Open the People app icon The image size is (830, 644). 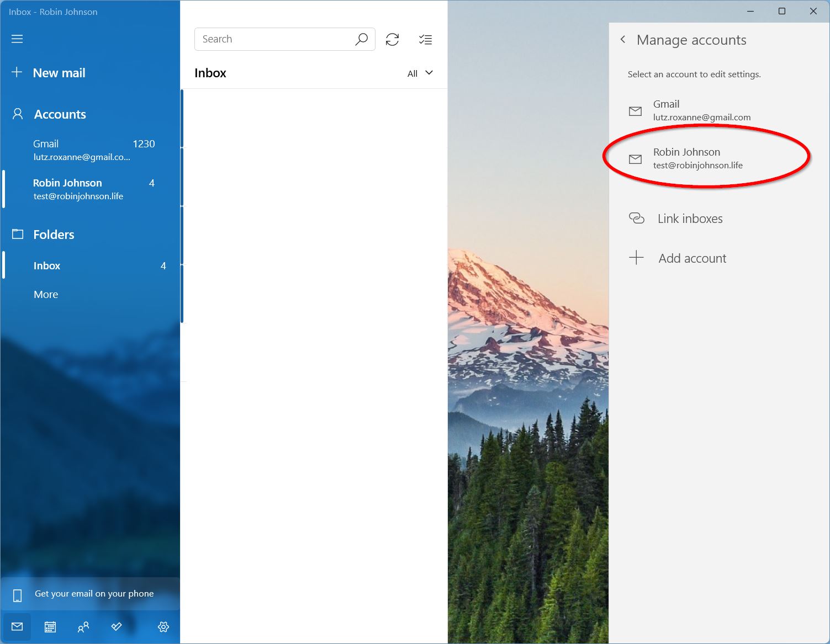(x=83, y=627)
